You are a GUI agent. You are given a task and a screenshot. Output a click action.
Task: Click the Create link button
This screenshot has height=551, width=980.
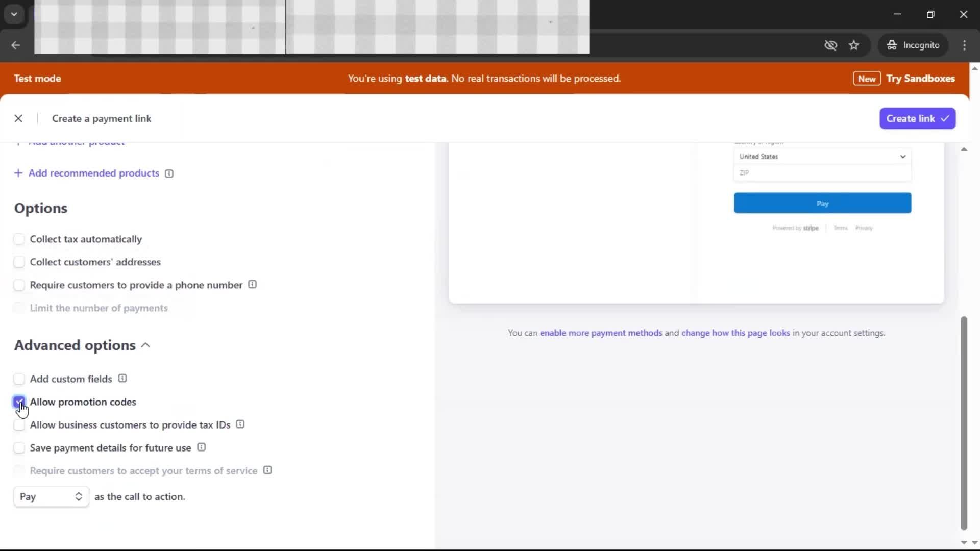click(x=917, y=118)
